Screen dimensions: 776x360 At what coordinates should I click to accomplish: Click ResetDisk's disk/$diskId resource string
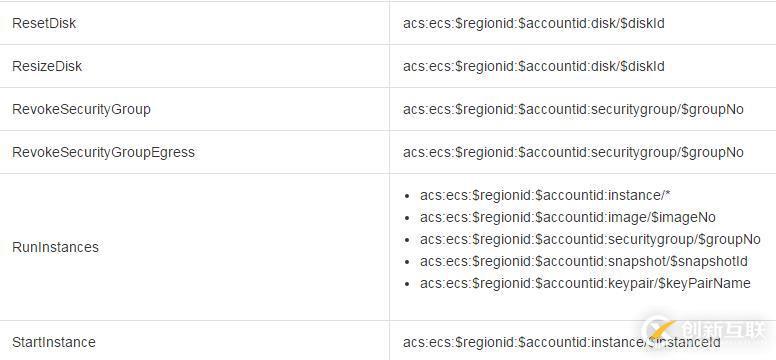click(x=534, y=23)
